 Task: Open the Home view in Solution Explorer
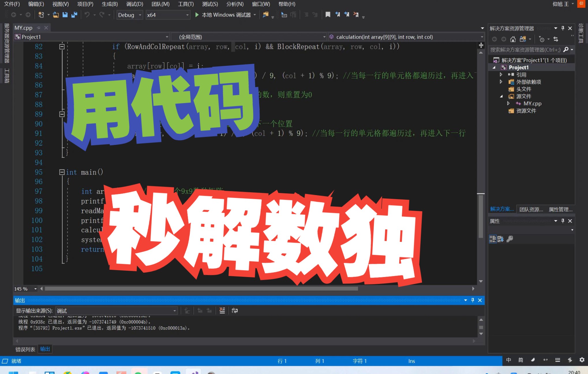[513, 39]
